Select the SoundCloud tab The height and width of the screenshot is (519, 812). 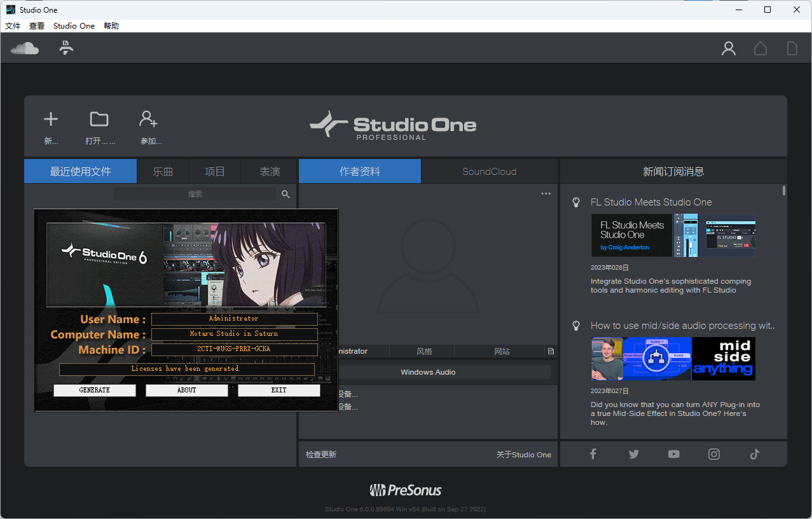[489, 171]
